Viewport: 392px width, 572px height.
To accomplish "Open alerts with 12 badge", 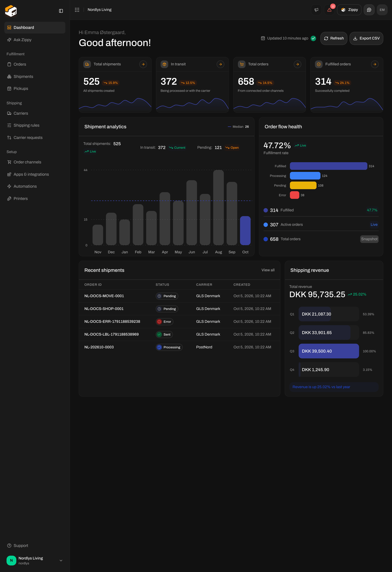I will coord(329,10).
